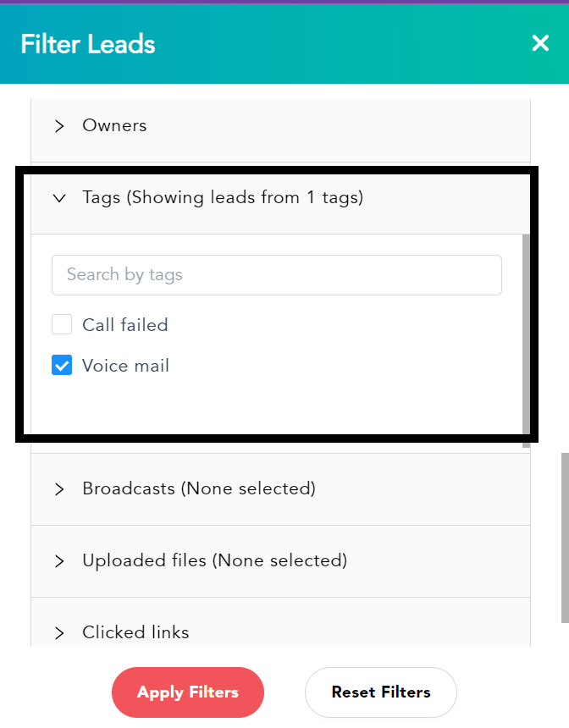Expand the Uploaded files section chevron
Screen dimensions: 569x728
59,561
